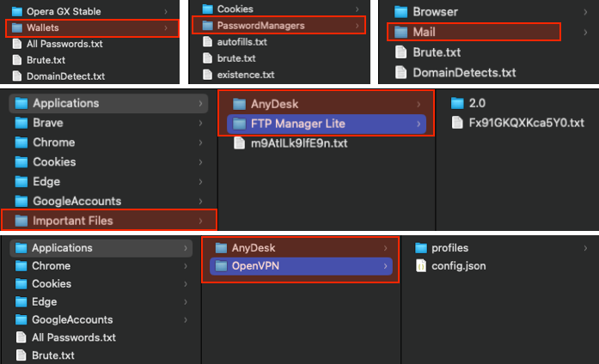599x364 pixels.
Task: Expand the Brave folder chevron
Action: tap(200, 123)
